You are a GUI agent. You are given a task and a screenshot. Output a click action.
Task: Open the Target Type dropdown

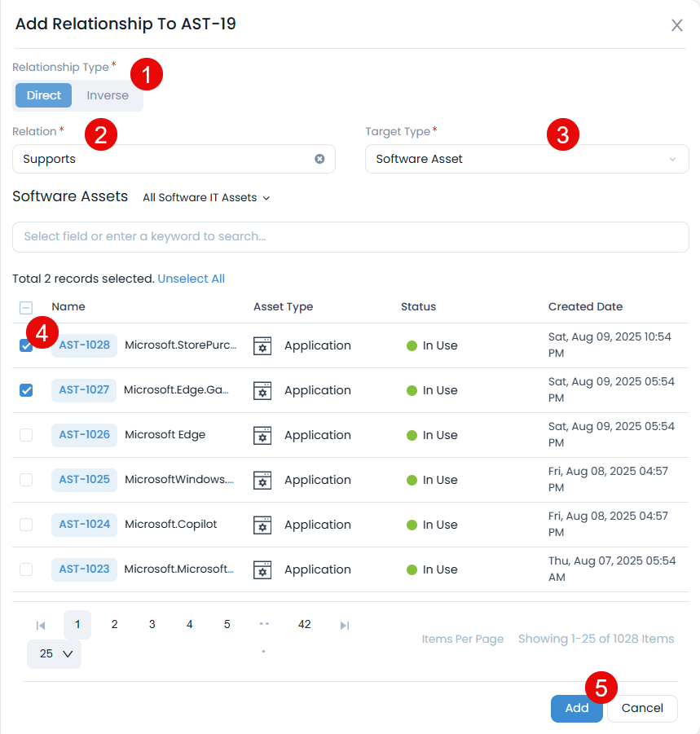tap(526, 159)
